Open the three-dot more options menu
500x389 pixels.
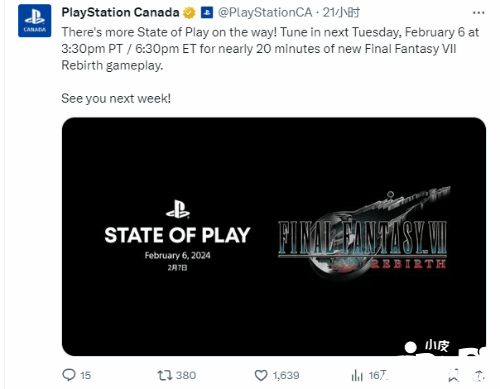(478, 13)
